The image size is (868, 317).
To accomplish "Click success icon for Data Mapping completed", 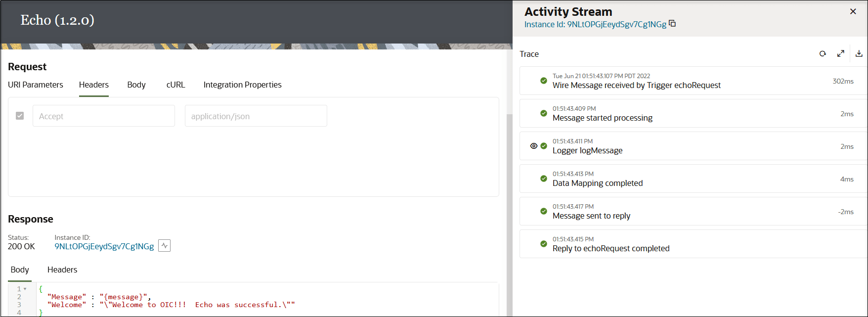I will 544,179.
